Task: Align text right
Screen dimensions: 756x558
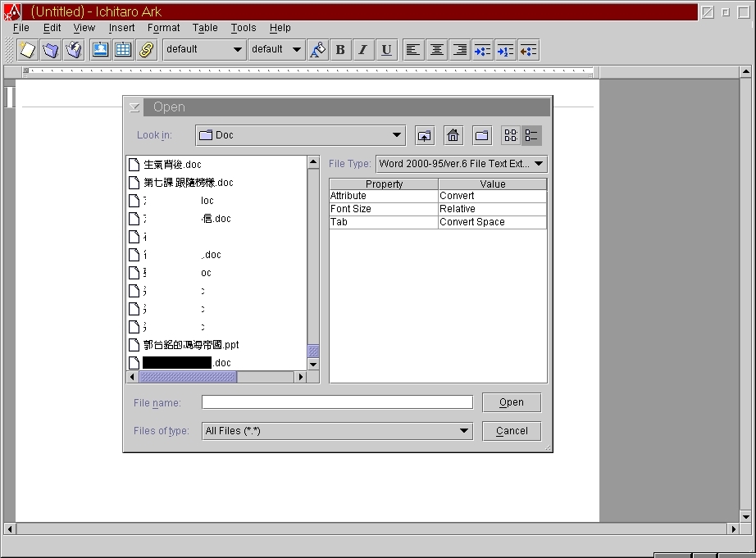Action: click(x=459, y=50)
